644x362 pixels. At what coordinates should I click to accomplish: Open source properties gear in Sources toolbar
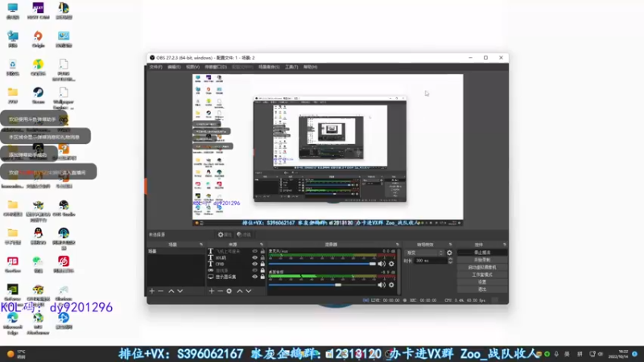229,291
